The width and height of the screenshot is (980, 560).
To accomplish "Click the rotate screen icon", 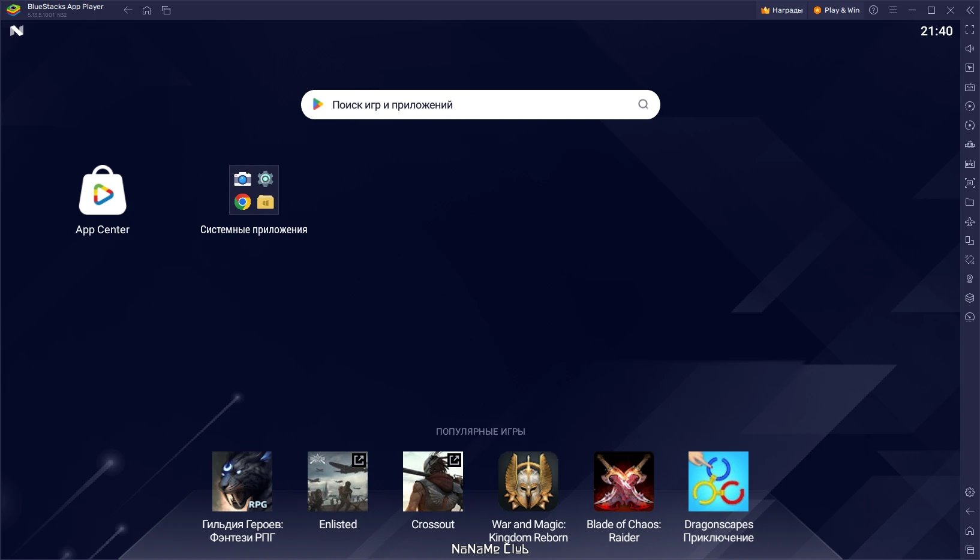I will [x=970, y=260].
